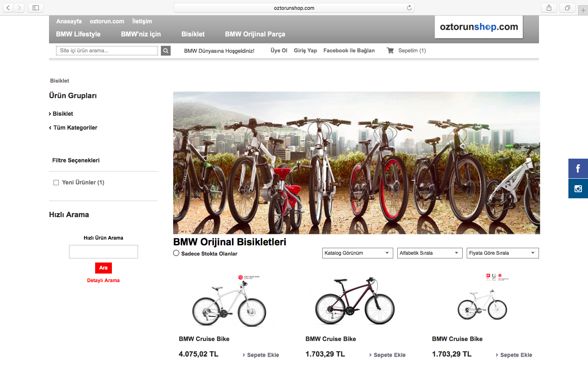Viewport: 588px width, 368px height.
Task: Click the price 4.075,02 TL
Action: 198,354
